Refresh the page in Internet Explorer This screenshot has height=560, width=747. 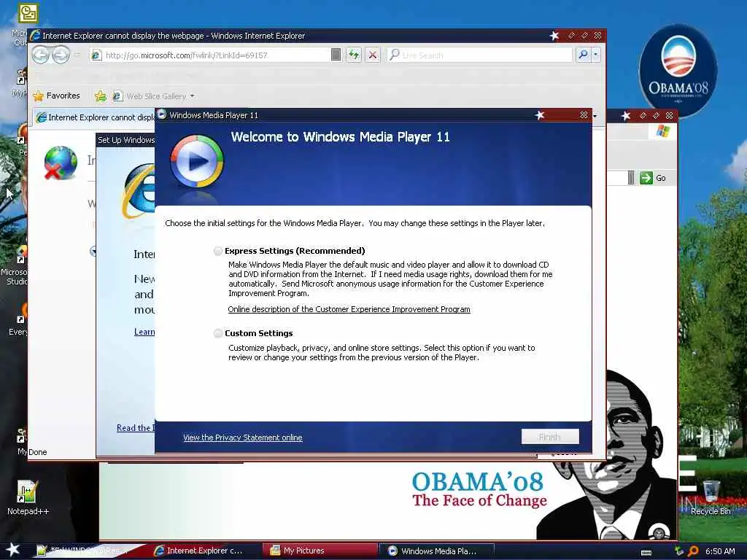354,55
